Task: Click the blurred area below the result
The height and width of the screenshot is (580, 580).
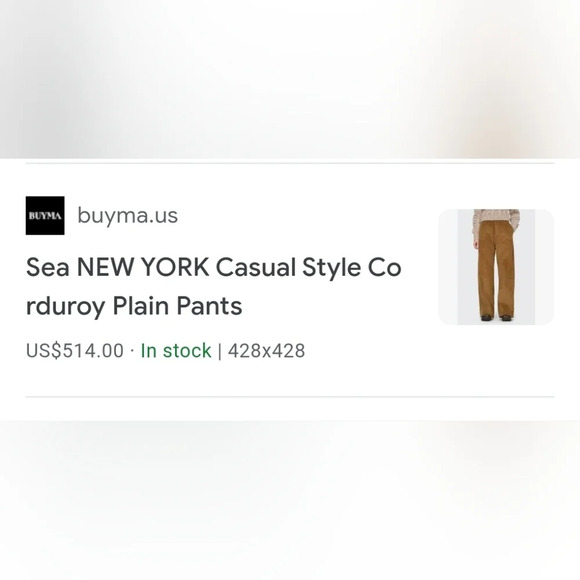Action: coord(290,500)
